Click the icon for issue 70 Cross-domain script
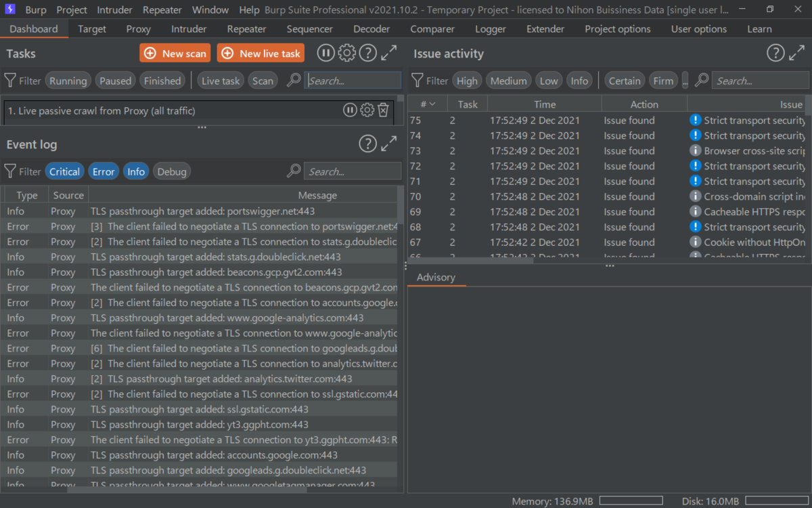Image resolution: width=812 pixels, height=508 pixels. [x=695, y=196]
